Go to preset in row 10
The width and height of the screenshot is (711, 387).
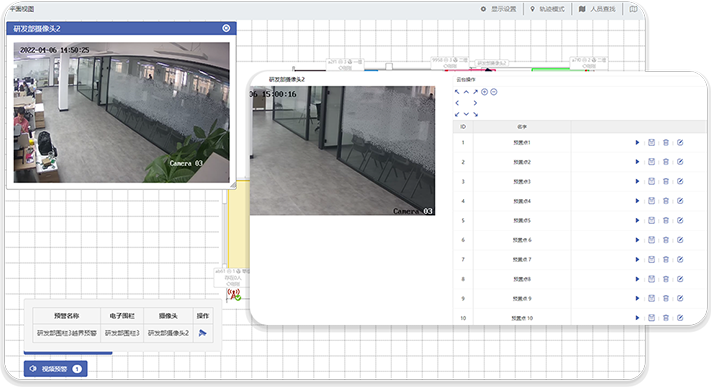637,318
